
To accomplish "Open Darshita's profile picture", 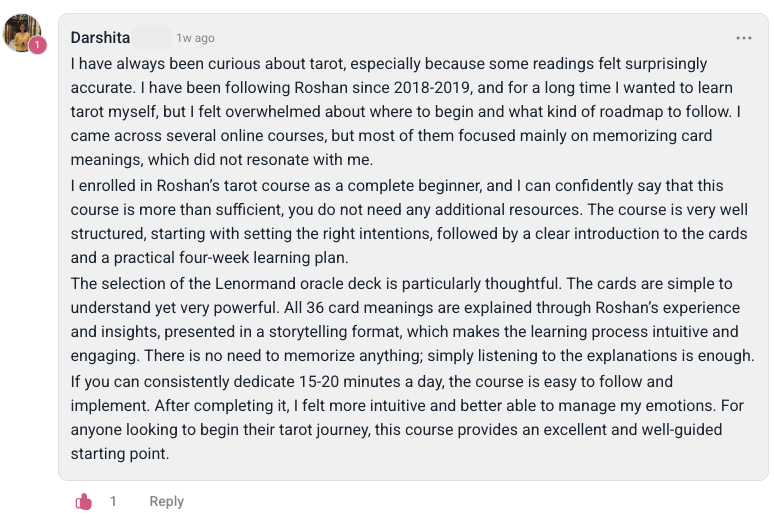I will coord(21,32).
